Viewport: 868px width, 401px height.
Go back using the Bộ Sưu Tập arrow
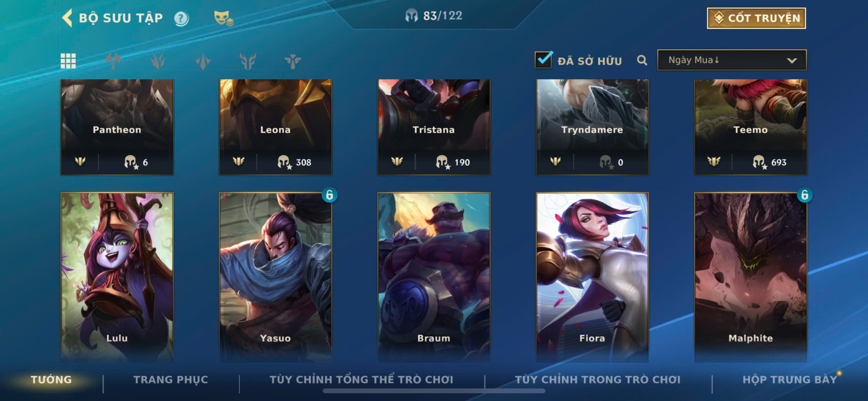[x=67, y=18]
